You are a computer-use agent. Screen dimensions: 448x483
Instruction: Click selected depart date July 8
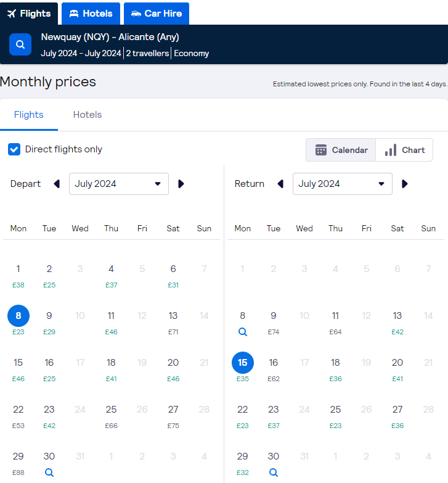(18, 316)
